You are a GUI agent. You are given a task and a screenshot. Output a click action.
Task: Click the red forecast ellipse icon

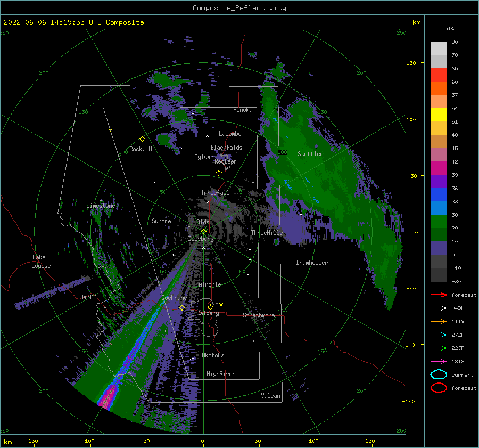click(439, 388)
